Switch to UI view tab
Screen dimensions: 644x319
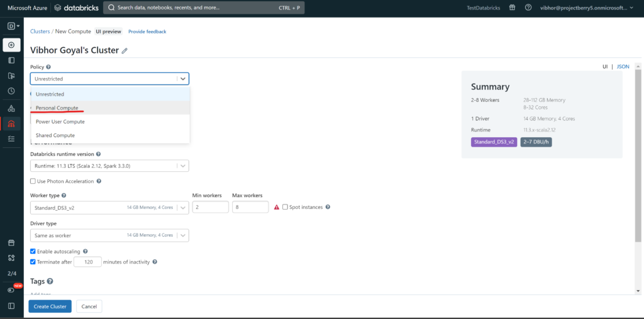click(605, 66)
